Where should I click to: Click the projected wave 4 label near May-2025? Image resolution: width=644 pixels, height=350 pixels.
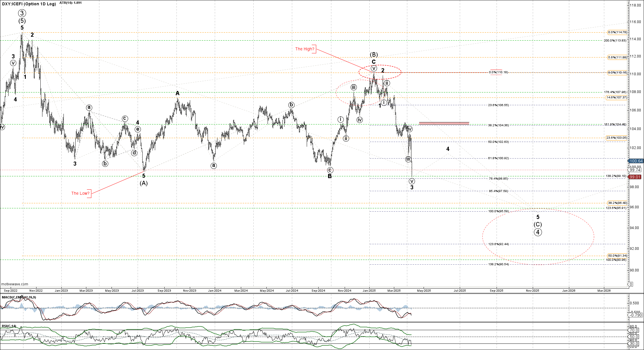coord(448,149)
